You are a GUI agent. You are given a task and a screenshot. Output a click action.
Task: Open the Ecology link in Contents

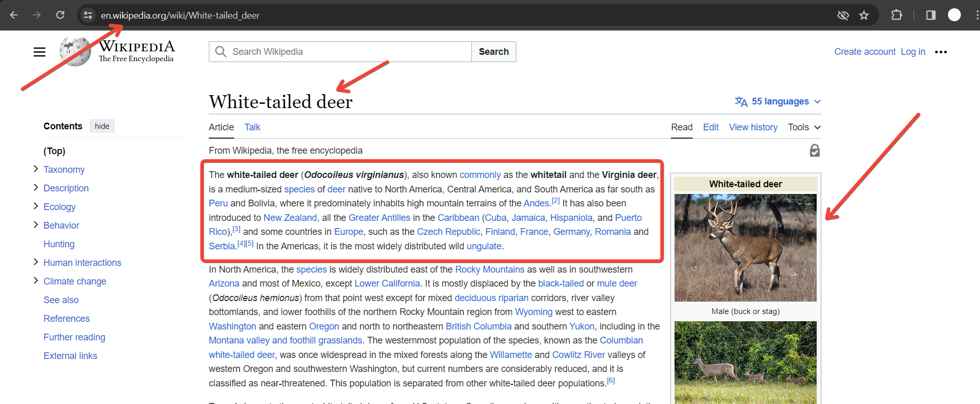(59, 207)
